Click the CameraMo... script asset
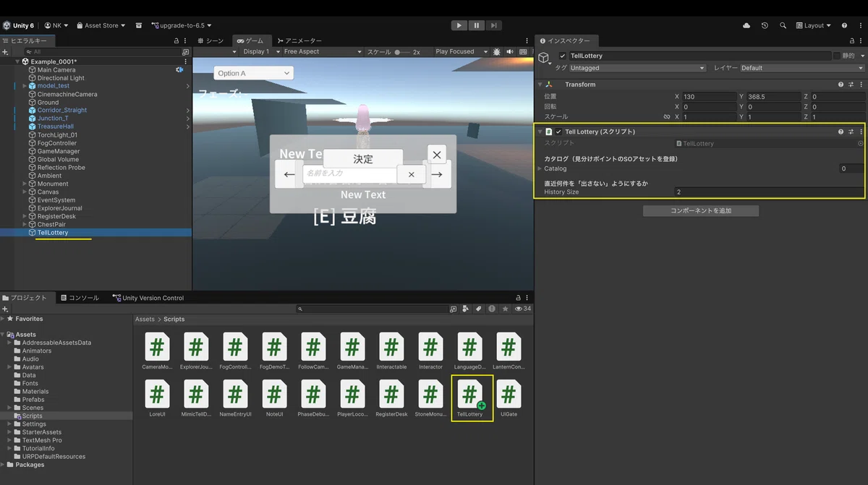This screenshot has width=868, height=485. click(x=157, y=351)
